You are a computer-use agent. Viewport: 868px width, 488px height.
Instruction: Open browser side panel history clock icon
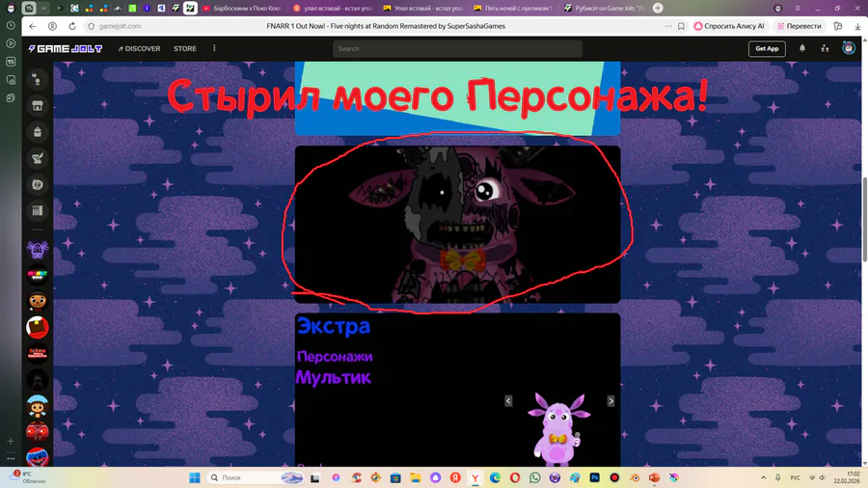pyautogui.click(x=11, y=26)
